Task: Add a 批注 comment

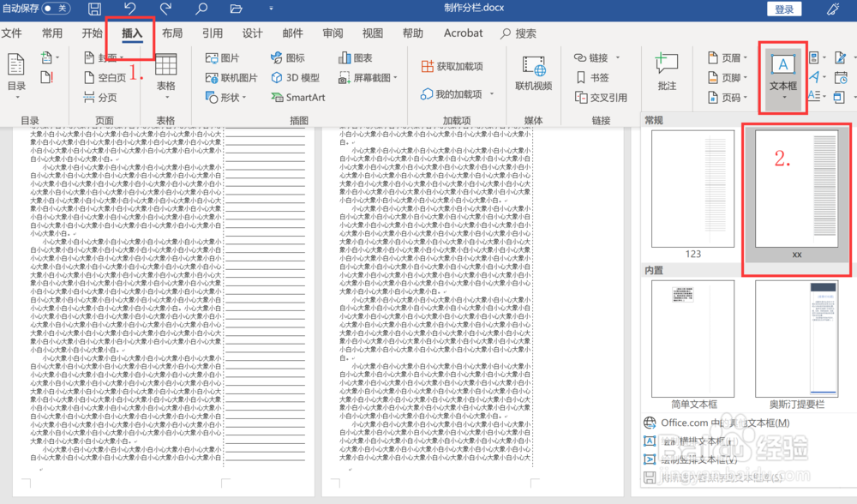Action: [667, 72]
